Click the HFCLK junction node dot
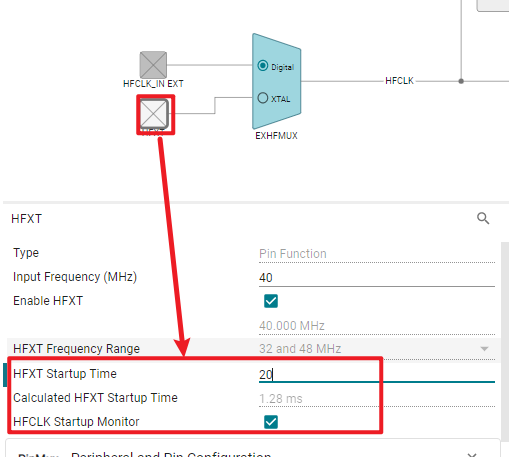Image resolution: width=509 pixels, height=457 pixels. point(461,81)
